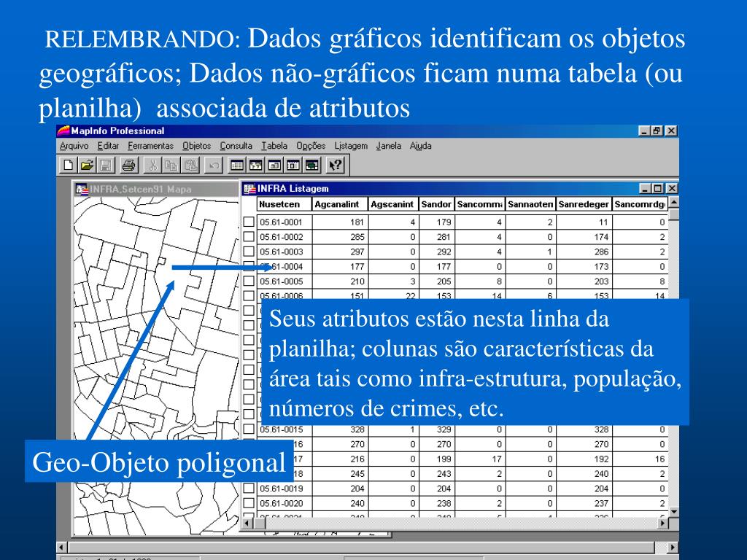Open the Arquivo menu

click(x=74, y=146)
